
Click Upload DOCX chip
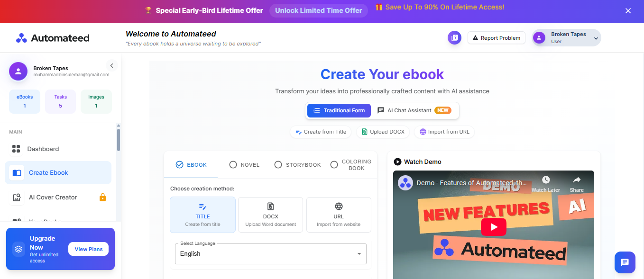383,132
